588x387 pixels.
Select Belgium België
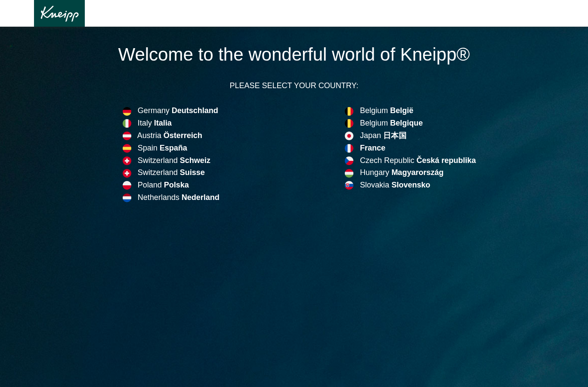tap(387, 111)
